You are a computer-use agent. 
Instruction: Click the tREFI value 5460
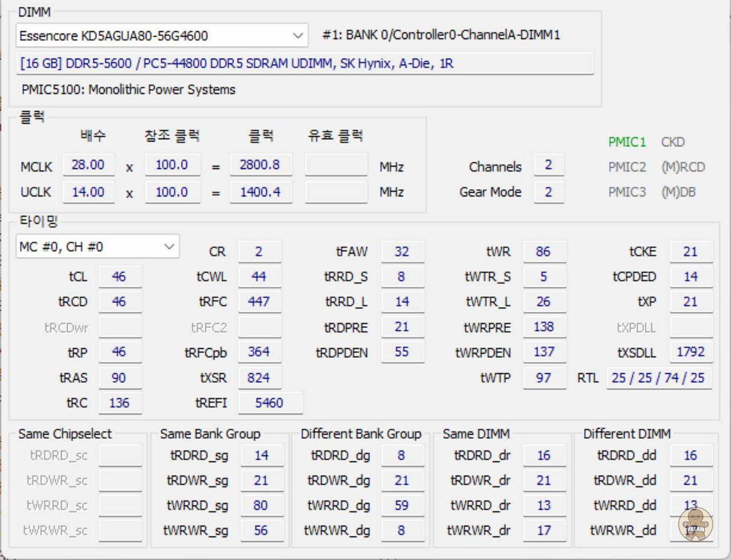tap(269, 403)
